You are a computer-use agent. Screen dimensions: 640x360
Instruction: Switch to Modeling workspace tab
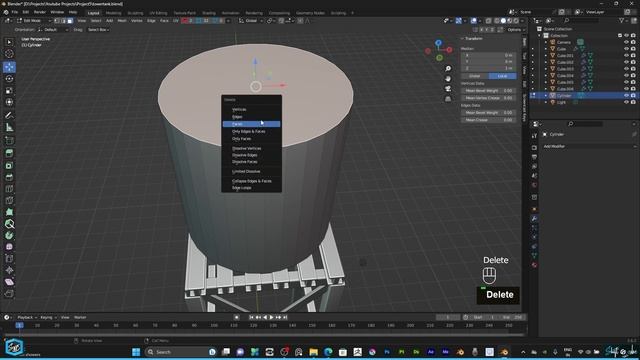click(x=113, y=13)
